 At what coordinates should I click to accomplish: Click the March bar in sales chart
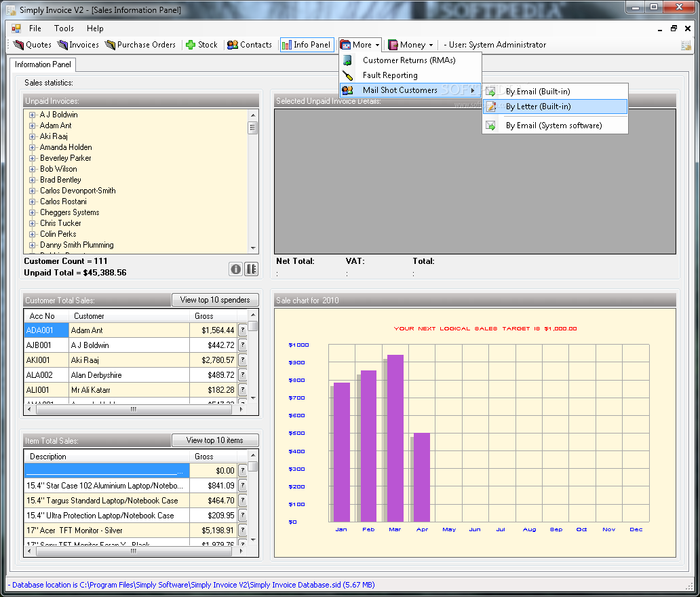tap(395, 438)
